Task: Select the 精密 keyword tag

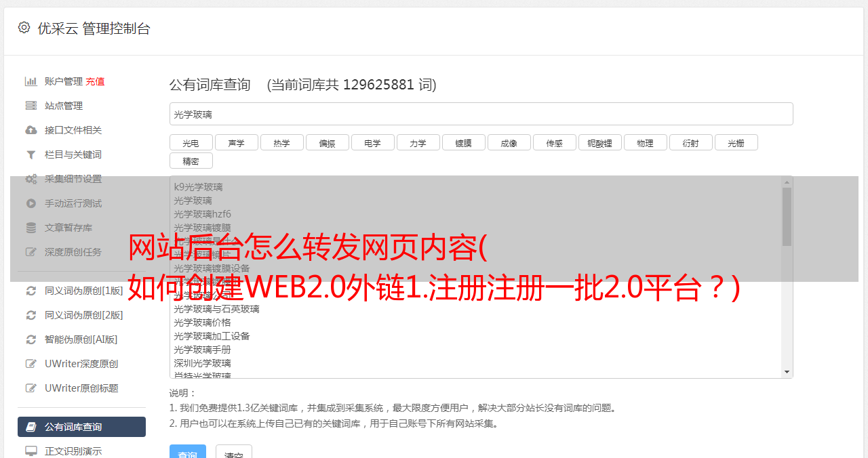Action: pyautogui.click(x=191, y=161)
